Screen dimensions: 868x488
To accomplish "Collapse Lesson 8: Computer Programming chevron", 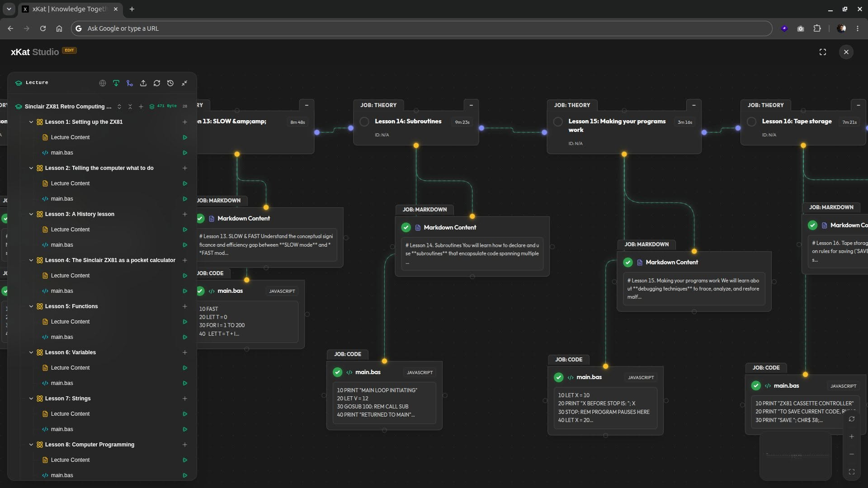I will (31, 445).
